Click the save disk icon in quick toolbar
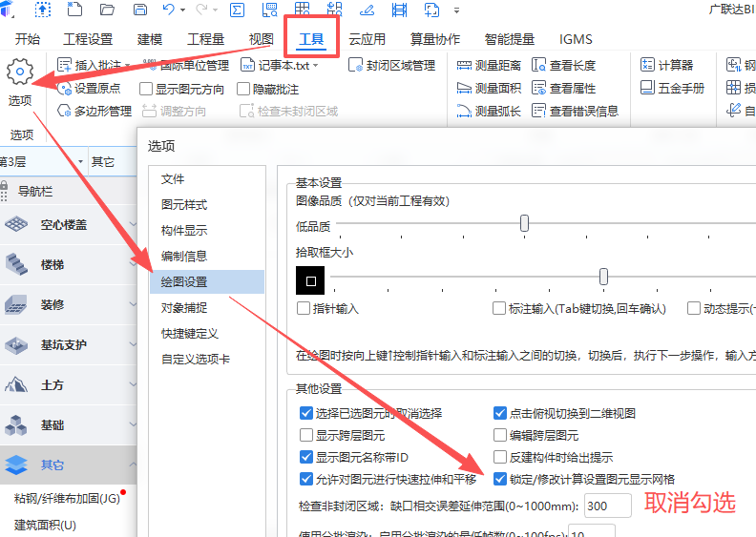The height and width of the screenshot is (537, 756). pos(139,10)
